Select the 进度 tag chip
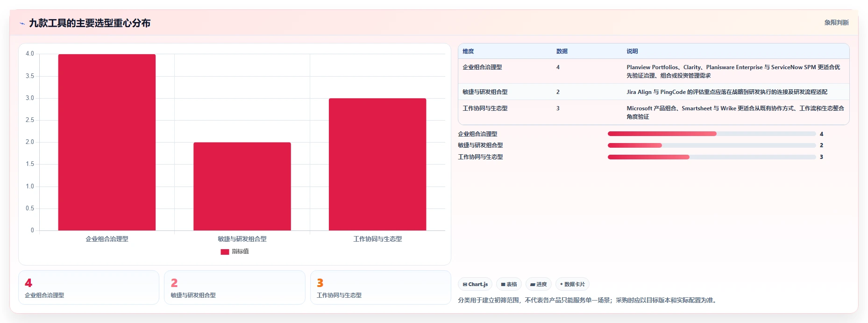 coord(538,284)
